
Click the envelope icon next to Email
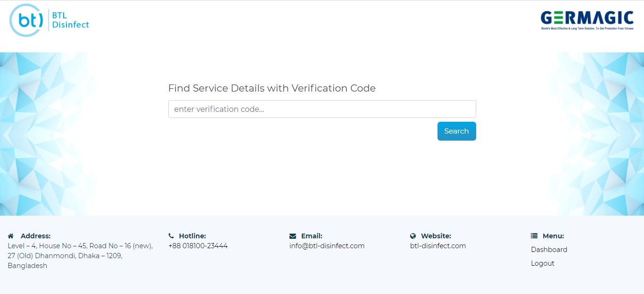click(293, 236)
